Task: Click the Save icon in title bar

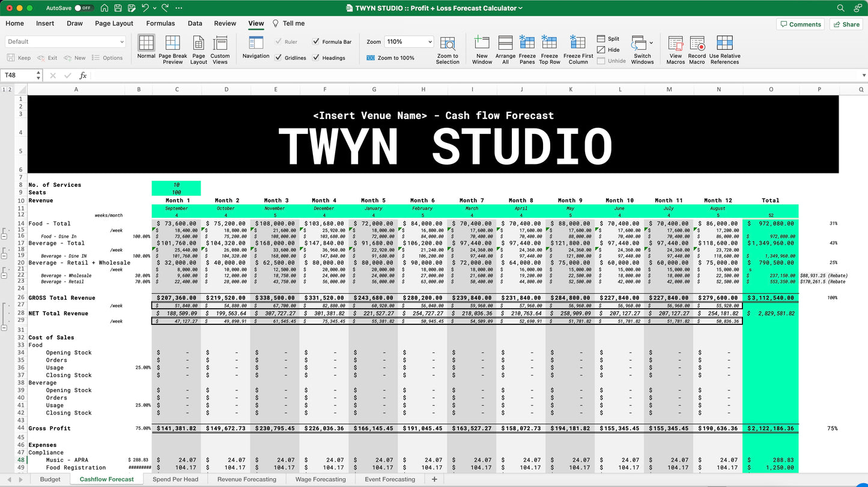Action: click(118, 8)
